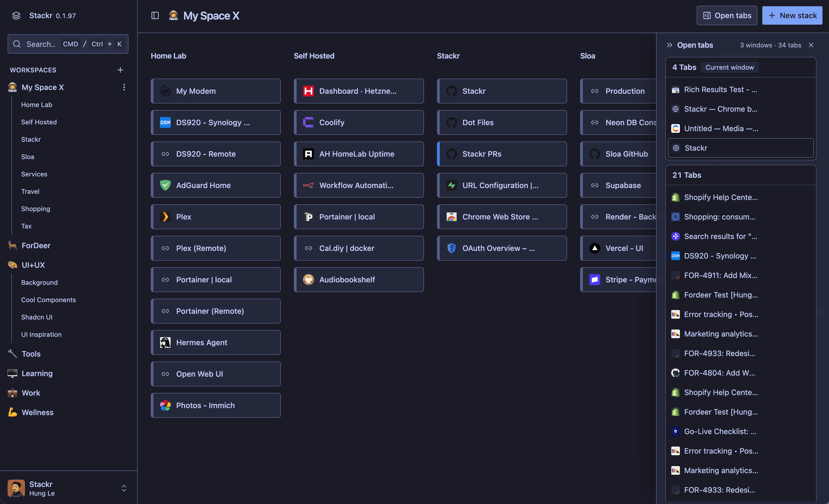Click the link icon on Open Web UI card
Viewport: 829px width, 504px height.
(165, 374)
